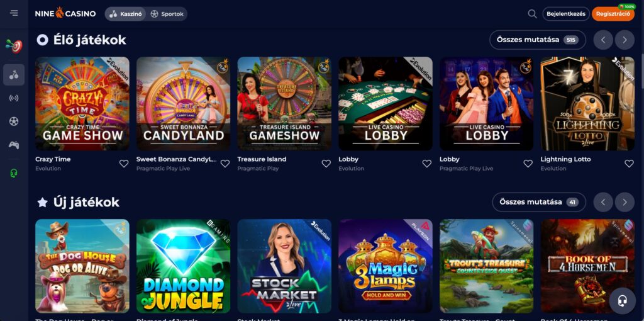Image resolution: width=644 pixels, height=321 pixels.
Task: Open the hamburger menu icon
Action: pos(14,13)
